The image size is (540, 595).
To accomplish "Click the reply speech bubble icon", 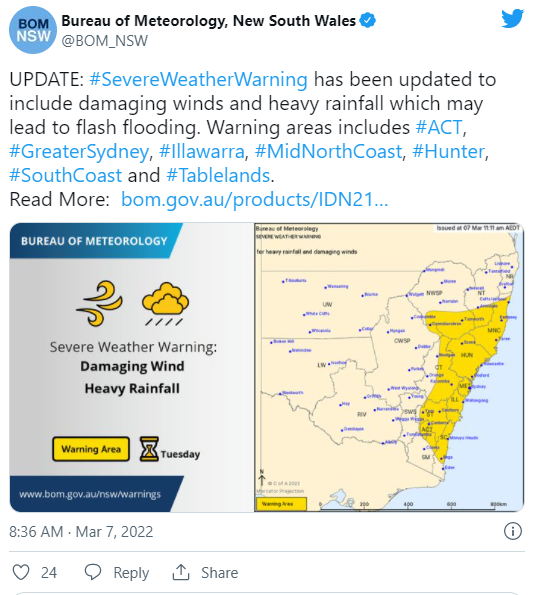I will coord(93,572).
